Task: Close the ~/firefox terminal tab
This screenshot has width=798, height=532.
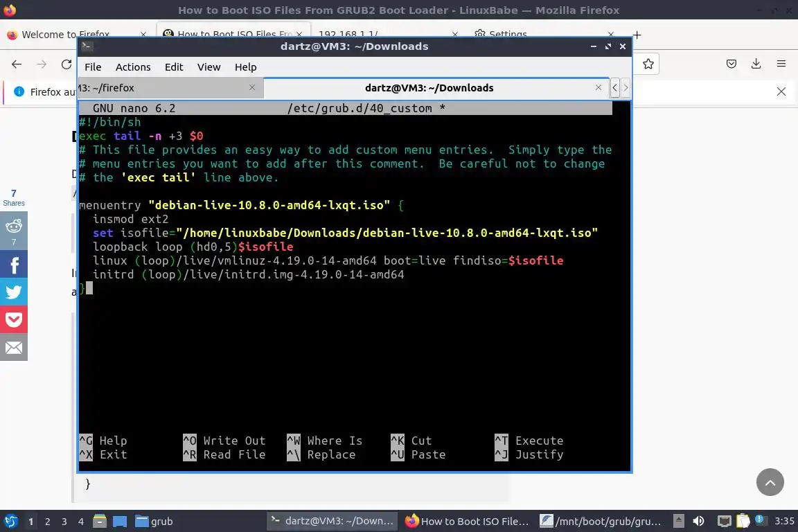Action: tap(252, 87)
